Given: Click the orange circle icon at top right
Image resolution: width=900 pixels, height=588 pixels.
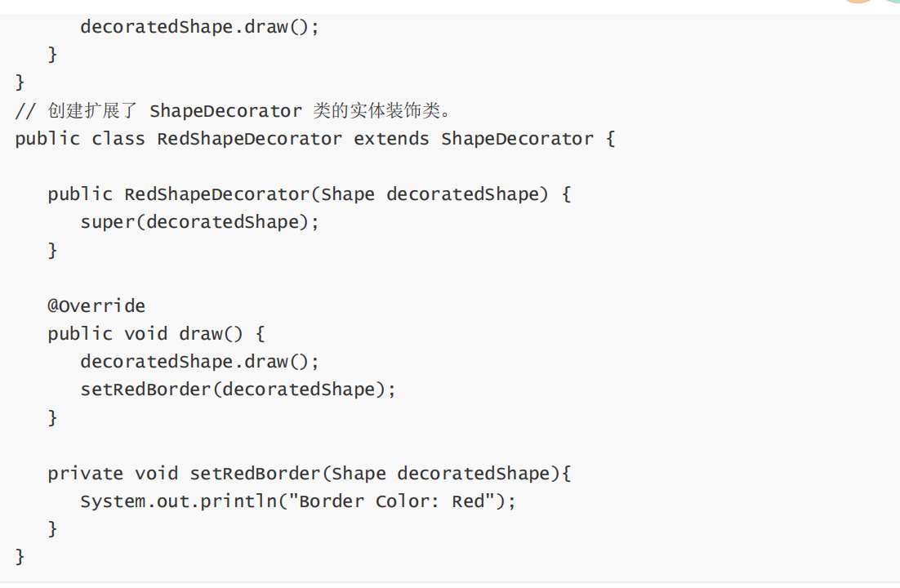Looking at the screenshot, I should (858, 2).
